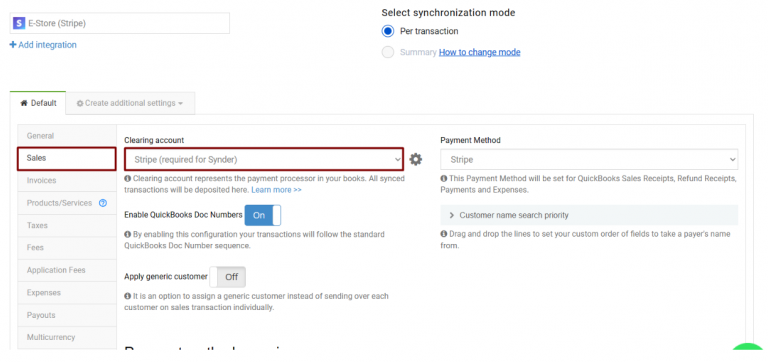Viewport: 768px width, 362px height.
Task: Open the Clearing account dropdown
Action: (264, 159)
